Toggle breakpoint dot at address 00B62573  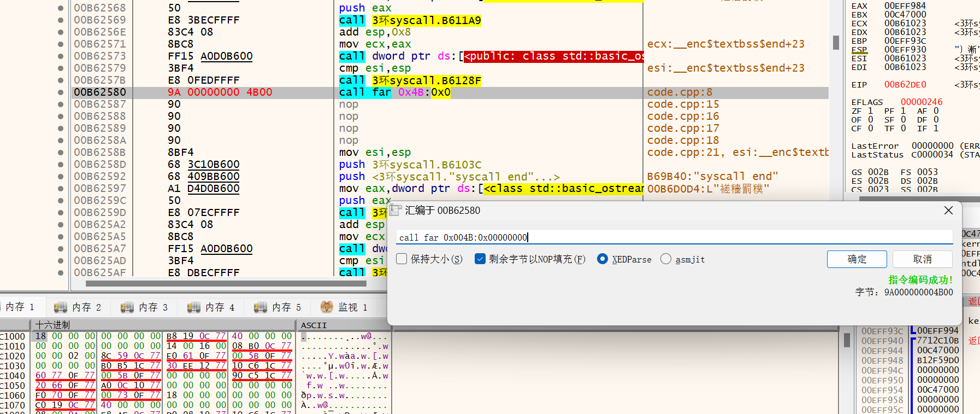pyautogui.click(x=61, y=56)
